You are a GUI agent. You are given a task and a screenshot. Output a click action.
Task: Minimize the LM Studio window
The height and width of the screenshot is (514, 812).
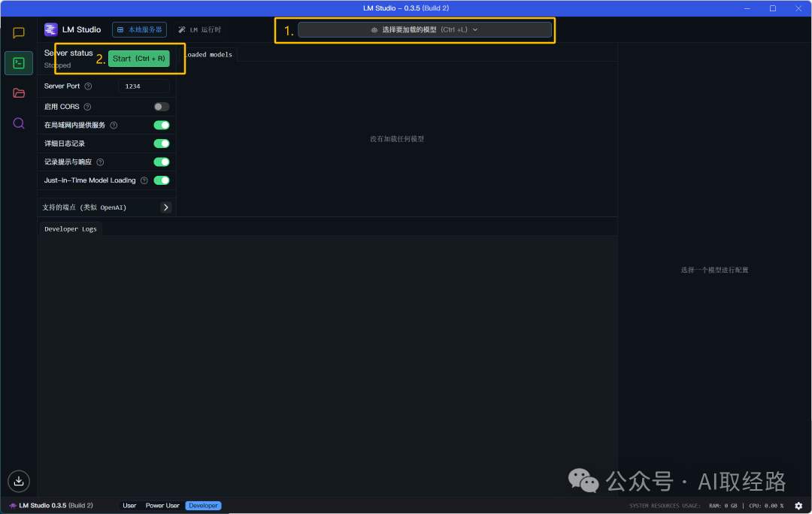pos(747,8)
